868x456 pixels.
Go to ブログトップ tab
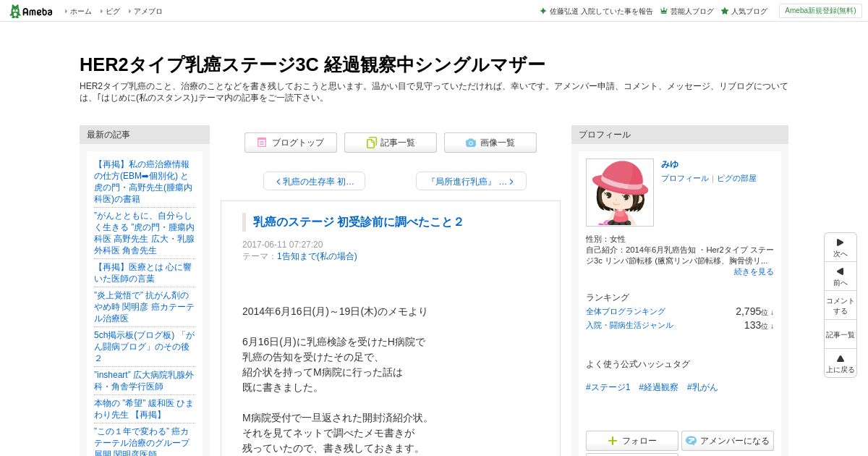click(291, 143)
